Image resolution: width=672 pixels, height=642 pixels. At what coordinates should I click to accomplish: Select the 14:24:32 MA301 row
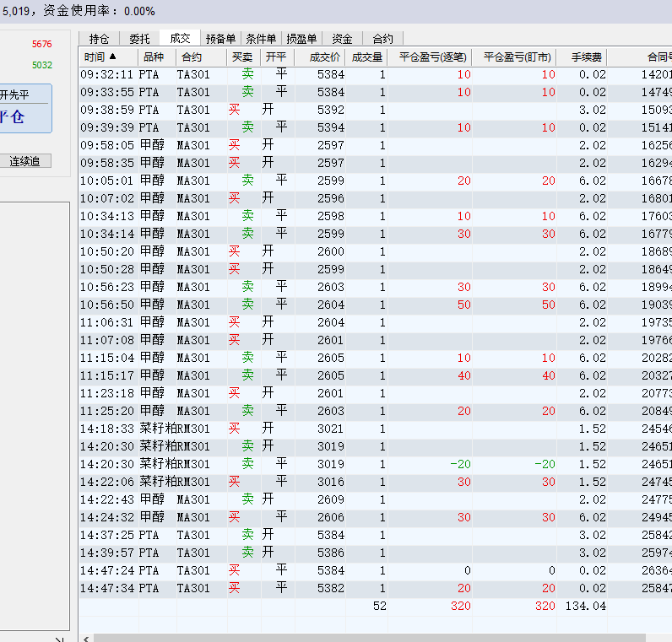point(376,517)
